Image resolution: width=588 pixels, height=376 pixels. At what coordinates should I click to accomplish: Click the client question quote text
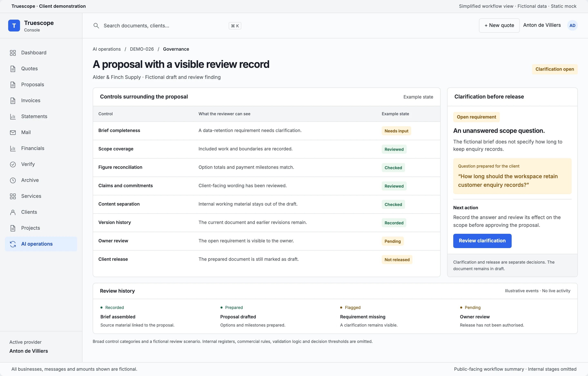508,181
